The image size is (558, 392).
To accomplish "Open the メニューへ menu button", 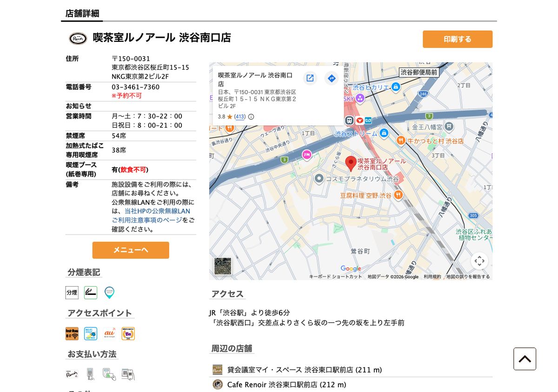I will (131, 250).
